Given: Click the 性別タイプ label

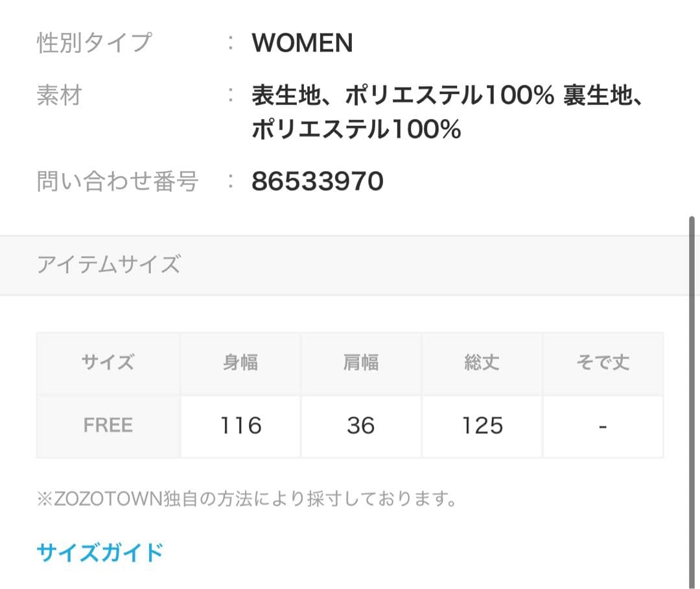Looking at the screenshot, I should [x=94, y=43].
